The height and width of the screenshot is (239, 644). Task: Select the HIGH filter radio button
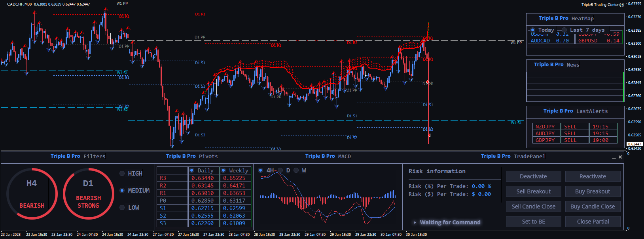122,174
